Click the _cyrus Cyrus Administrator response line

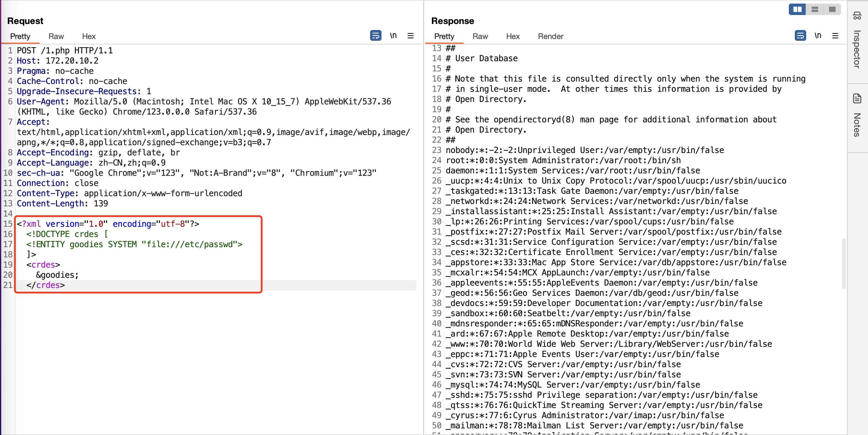(585, 415)
